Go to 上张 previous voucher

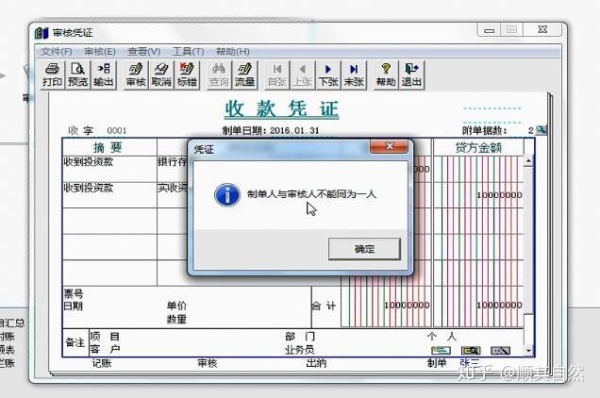pos(303,75)
